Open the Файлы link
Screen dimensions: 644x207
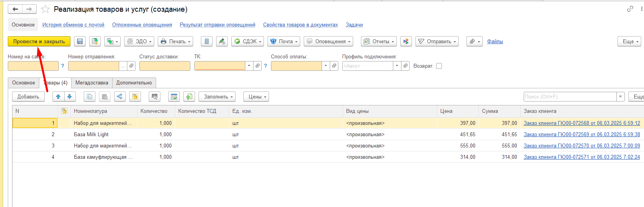click(x=495, y=41)
